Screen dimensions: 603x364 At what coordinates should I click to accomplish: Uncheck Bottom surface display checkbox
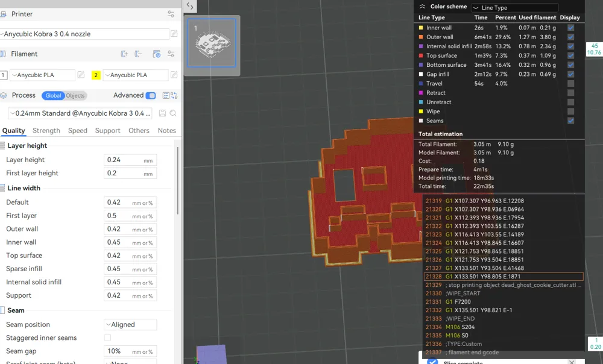pyautogui.click(x=570, y=65)
